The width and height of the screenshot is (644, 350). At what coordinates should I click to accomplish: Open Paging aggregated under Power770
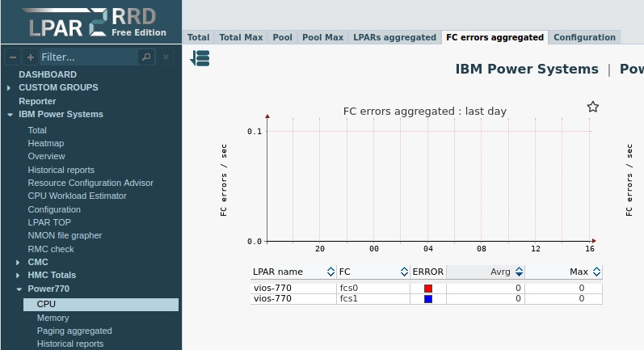click(74, 331)
